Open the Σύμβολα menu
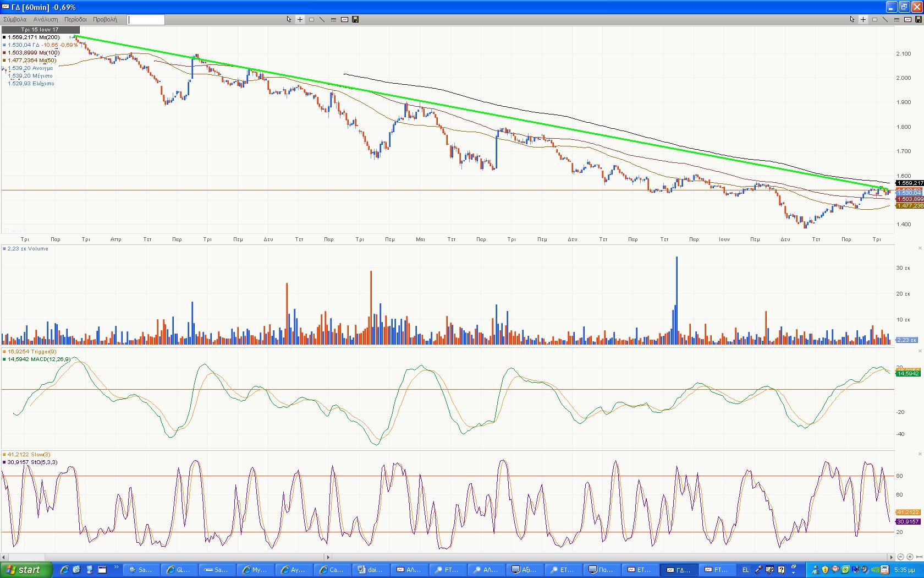This screenshot has width=924, height=578. pyautogui.click(x=15, y=19)
